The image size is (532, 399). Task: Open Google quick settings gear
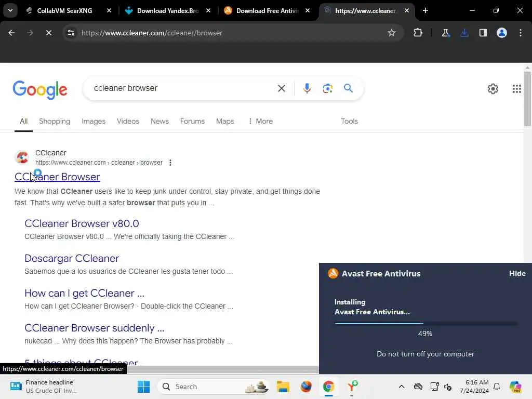[x=493, y=89]
